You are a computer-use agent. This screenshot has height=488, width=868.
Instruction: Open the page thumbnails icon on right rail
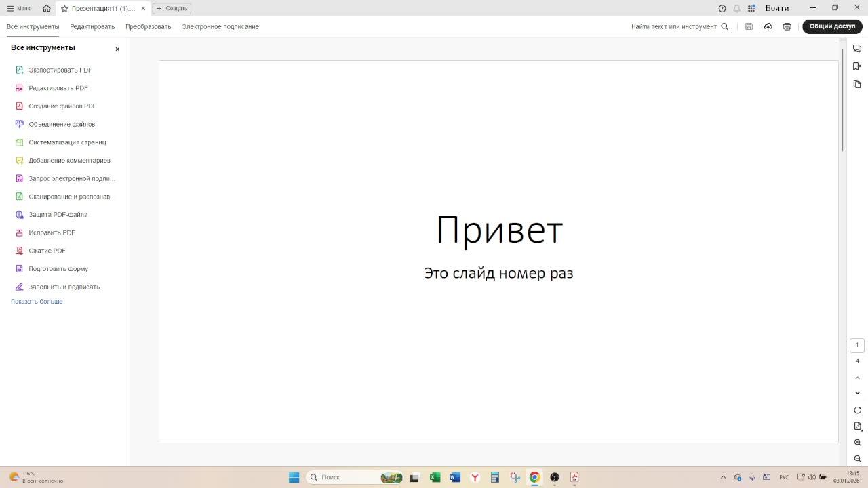click(857, 84)
